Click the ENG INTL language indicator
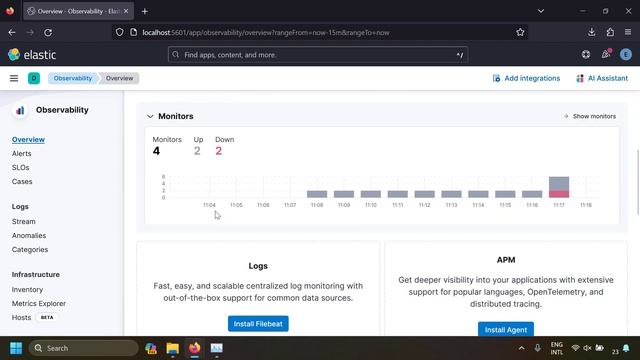The height and width of the screenshot is (360, 640). tap(556, 348)
